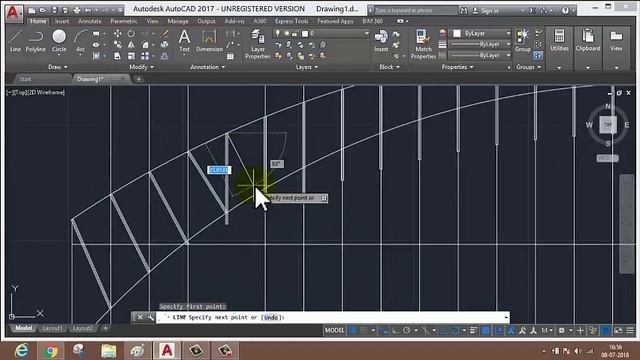The image size is (640, 360).
Task: Open Layer Properties manager
Action: click(x=258, y=44)
